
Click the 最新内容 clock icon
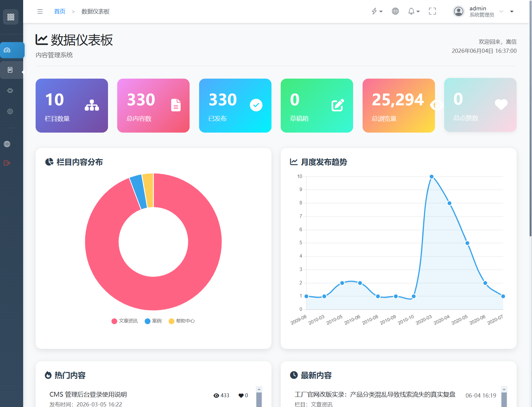click(x=294, y=375)
